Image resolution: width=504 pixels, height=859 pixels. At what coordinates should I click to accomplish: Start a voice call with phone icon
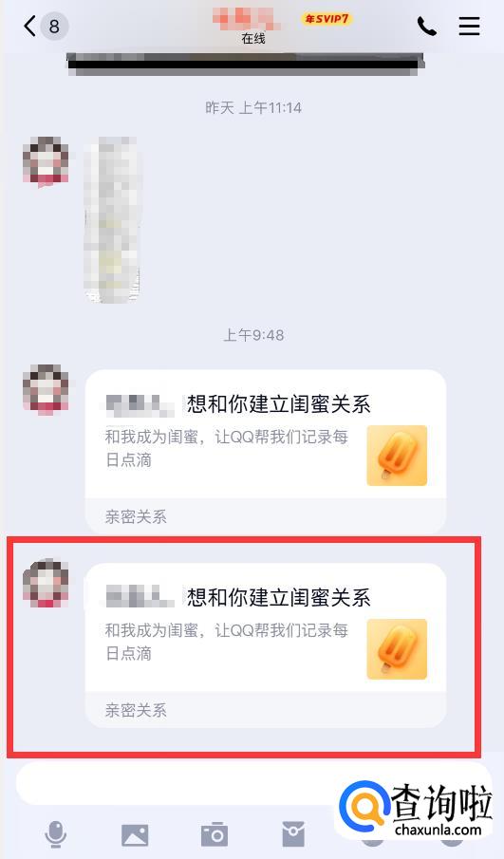427,26
